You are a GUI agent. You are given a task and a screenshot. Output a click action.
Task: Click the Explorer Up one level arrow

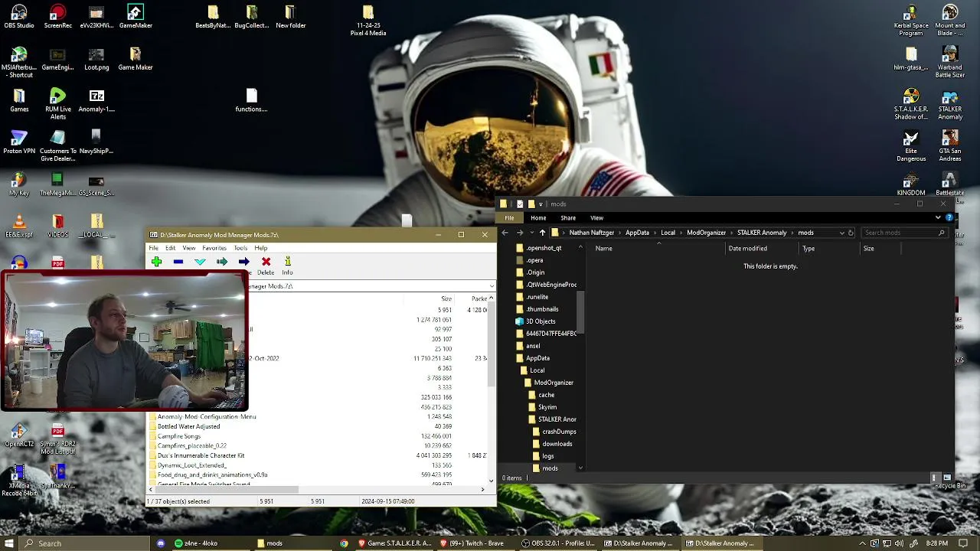click(542, 233)
